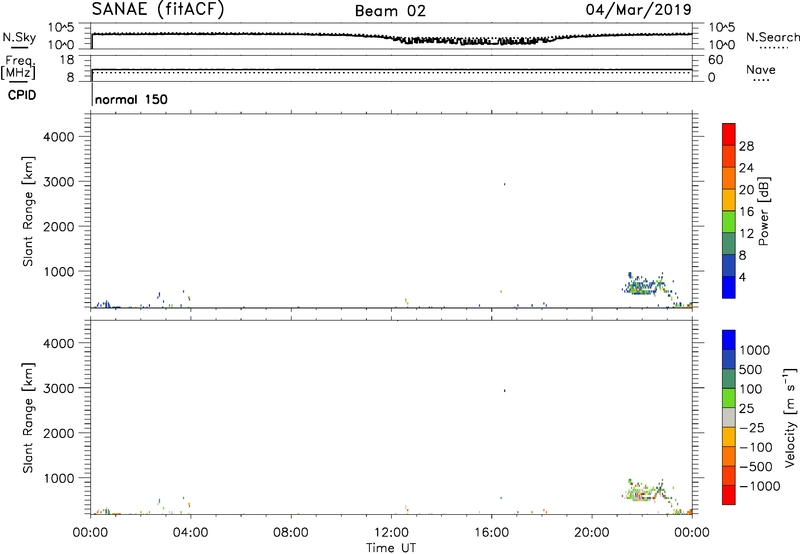Click the Velocity [m s-1] colorbar label

790,418
